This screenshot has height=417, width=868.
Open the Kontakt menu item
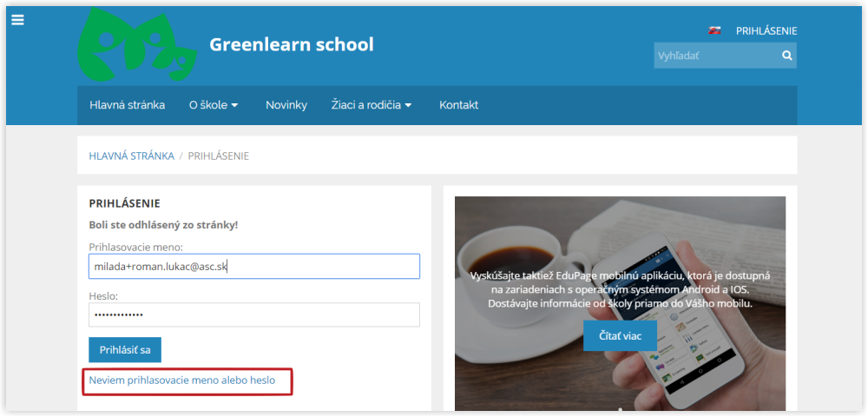(x=459, y=104)
